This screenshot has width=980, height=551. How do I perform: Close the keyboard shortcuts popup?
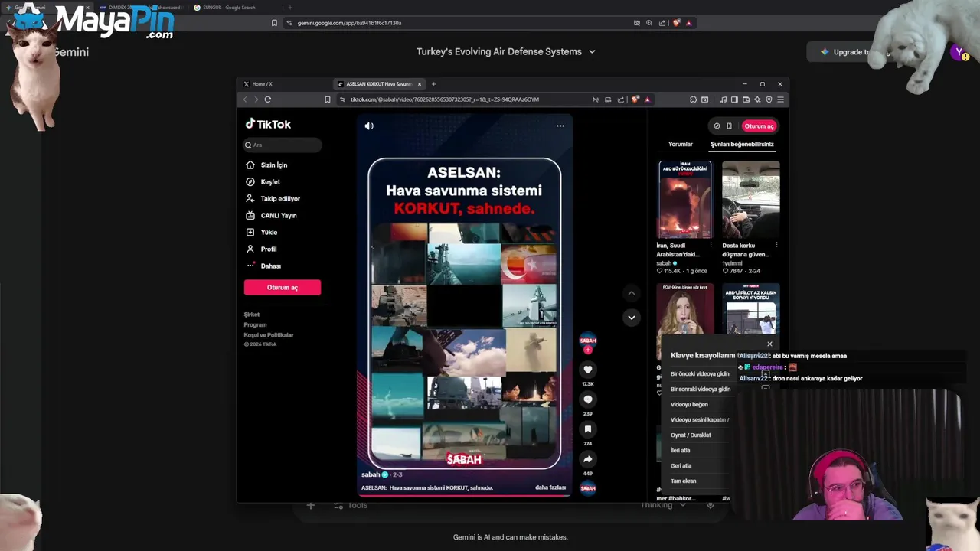pos(769,344)
